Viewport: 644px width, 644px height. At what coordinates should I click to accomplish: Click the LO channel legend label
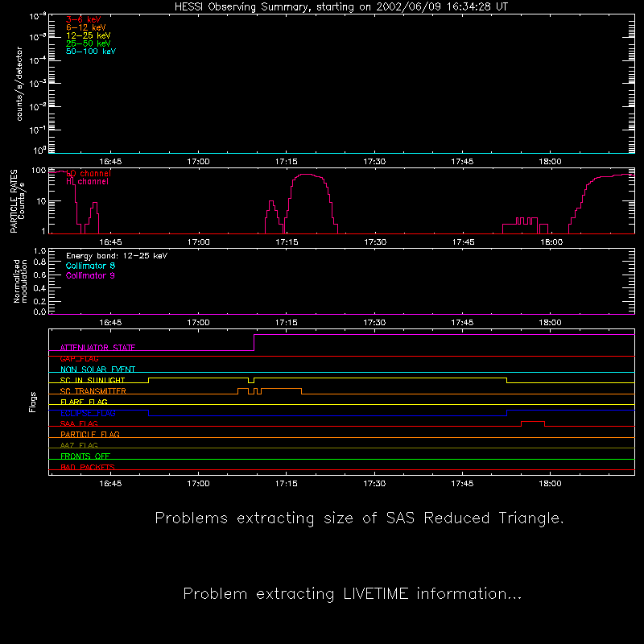tap(88, 173)
